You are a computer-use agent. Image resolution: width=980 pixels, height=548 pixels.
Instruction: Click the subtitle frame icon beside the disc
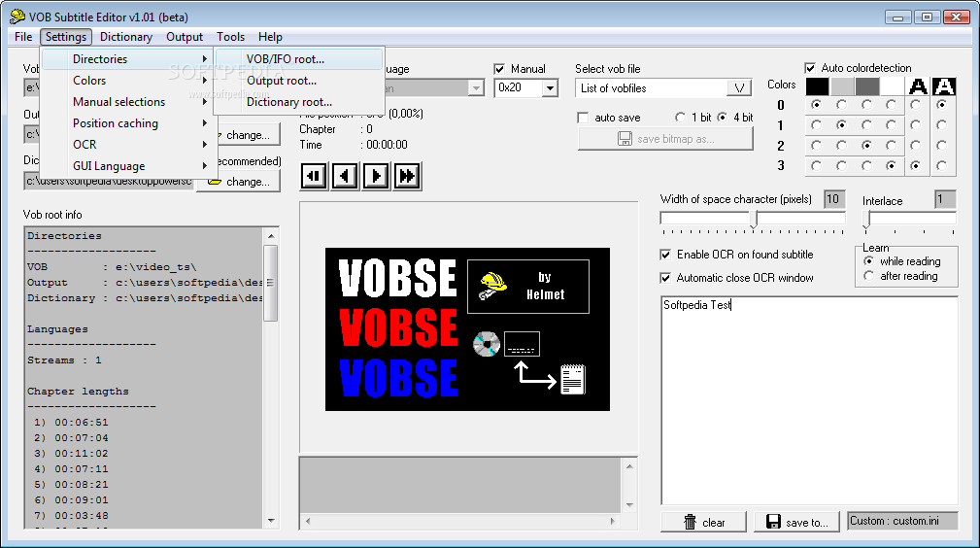click(x=522, y=343)
